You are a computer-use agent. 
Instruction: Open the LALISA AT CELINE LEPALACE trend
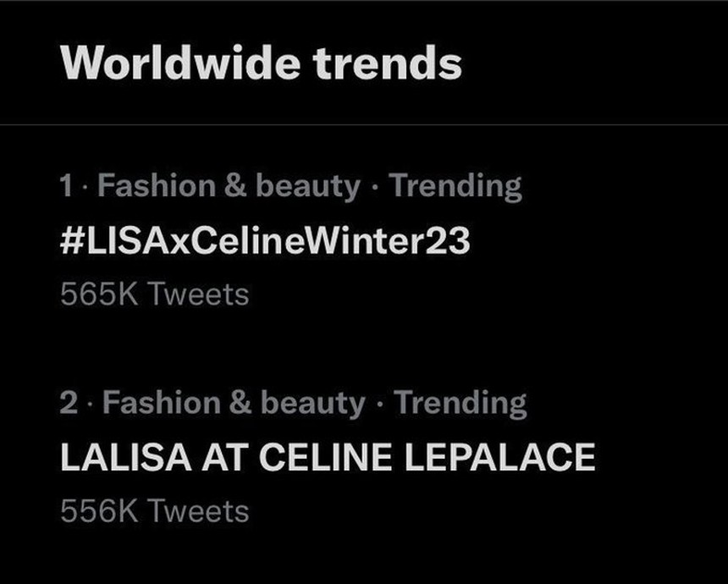point(328,458)
